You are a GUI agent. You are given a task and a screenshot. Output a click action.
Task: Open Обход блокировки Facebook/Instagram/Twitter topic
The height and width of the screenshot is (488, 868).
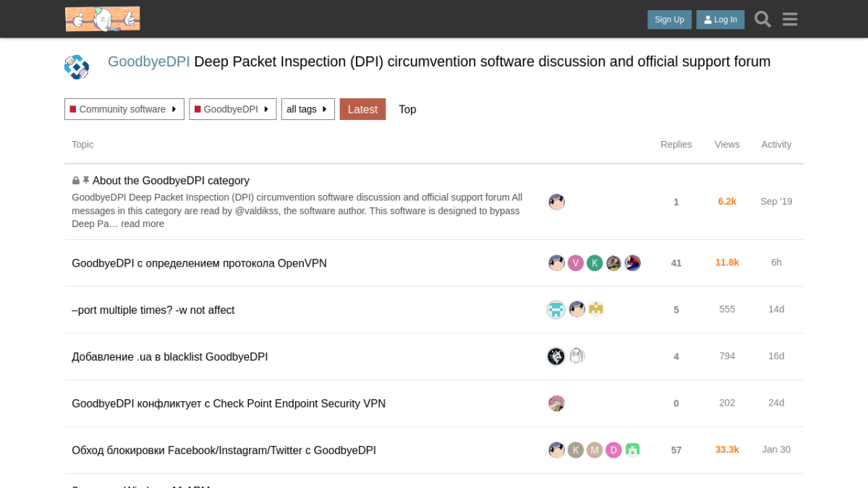coord(224,450)
